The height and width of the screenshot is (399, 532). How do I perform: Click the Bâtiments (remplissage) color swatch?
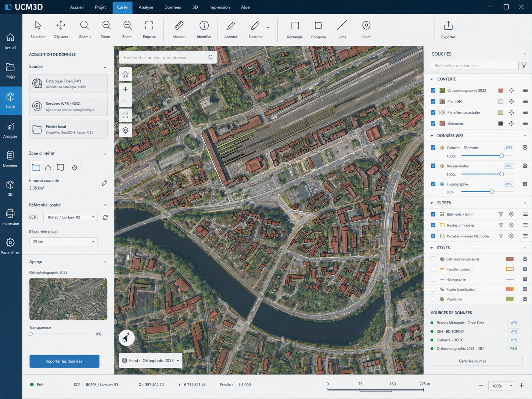click(x=510, y=259)
